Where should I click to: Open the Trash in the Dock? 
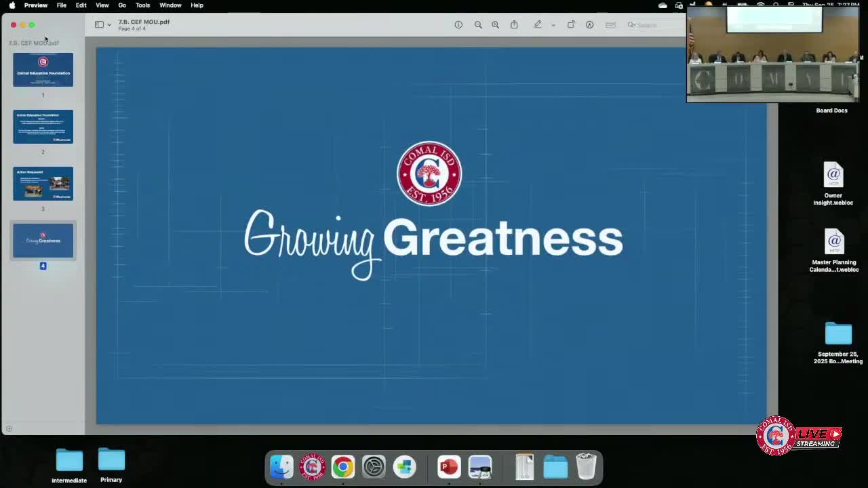(x=586, y=466)
